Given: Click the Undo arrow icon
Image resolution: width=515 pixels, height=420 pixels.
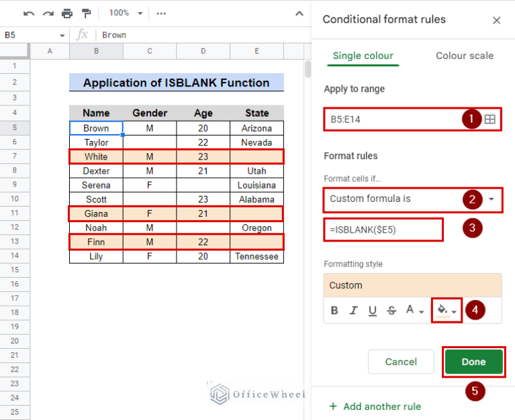Looking at the screenshot, I should point(29,13).
